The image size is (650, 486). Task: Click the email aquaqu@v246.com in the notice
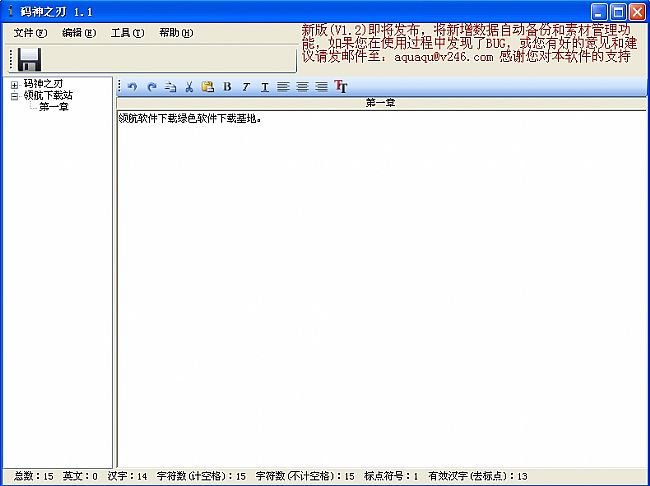point(444,57)
